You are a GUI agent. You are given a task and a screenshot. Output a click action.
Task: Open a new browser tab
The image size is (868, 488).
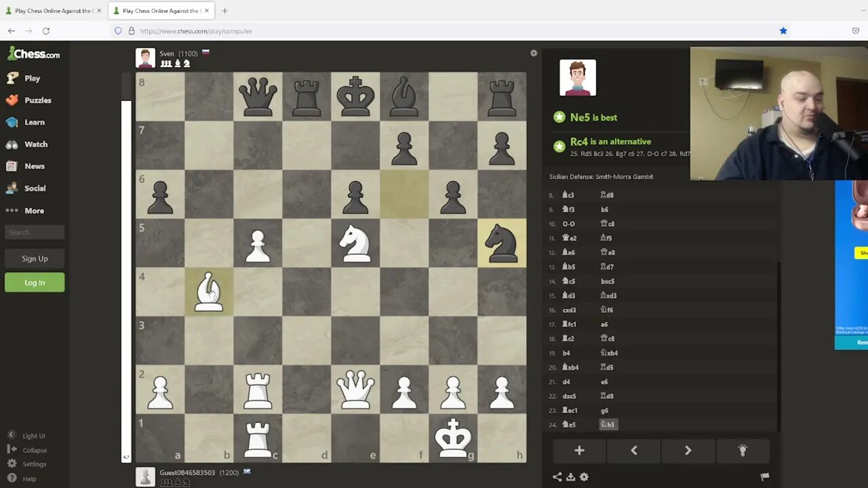[224, 11]
